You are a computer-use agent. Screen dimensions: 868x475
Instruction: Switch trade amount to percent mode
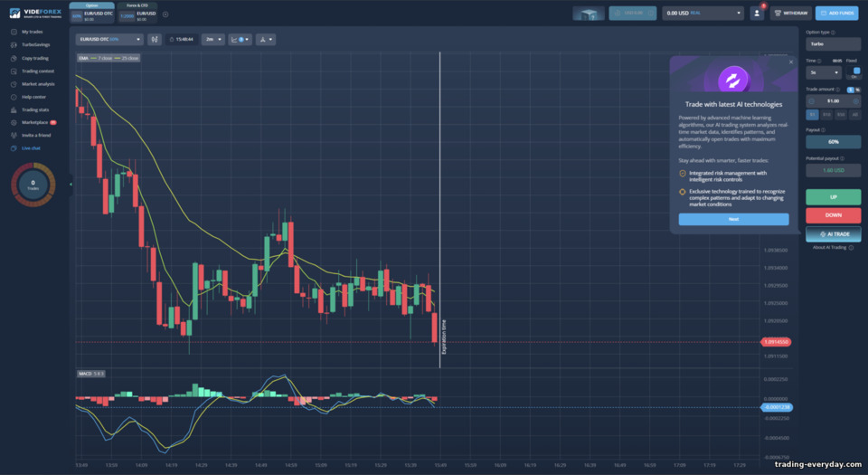click(857, 90)
